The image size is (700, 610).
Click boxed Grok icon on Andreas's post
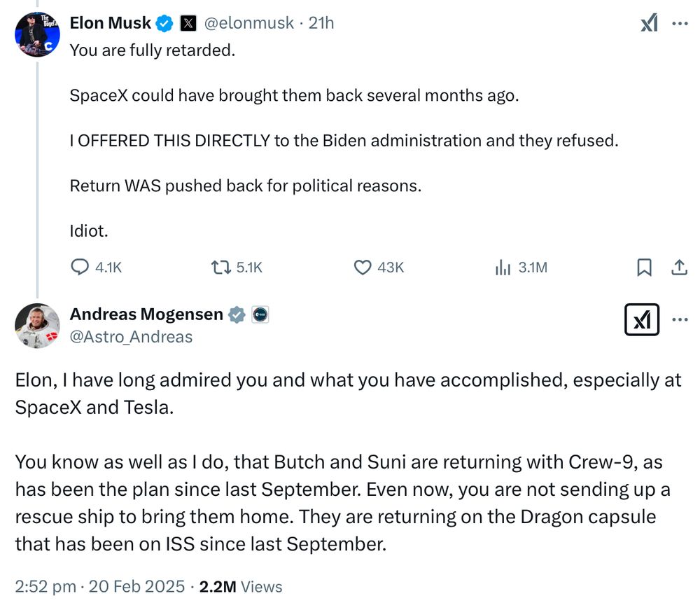coord(641,320)
